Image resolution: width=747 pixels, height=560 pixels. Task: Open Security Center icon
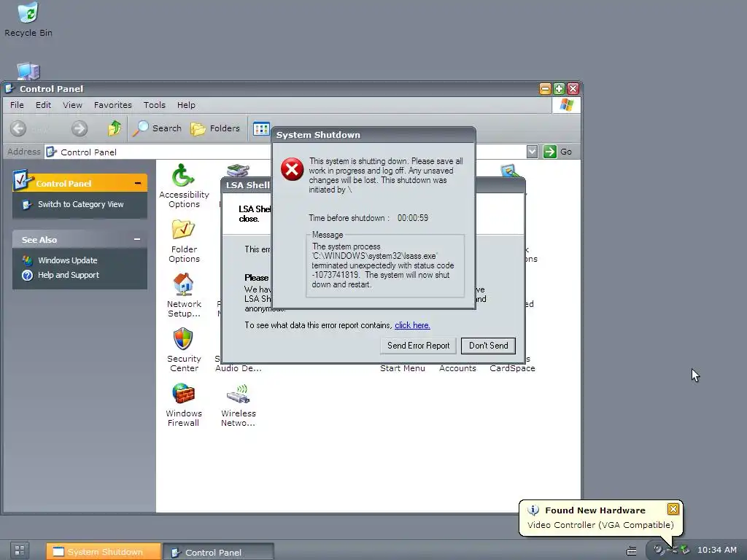tap(183, 350)
